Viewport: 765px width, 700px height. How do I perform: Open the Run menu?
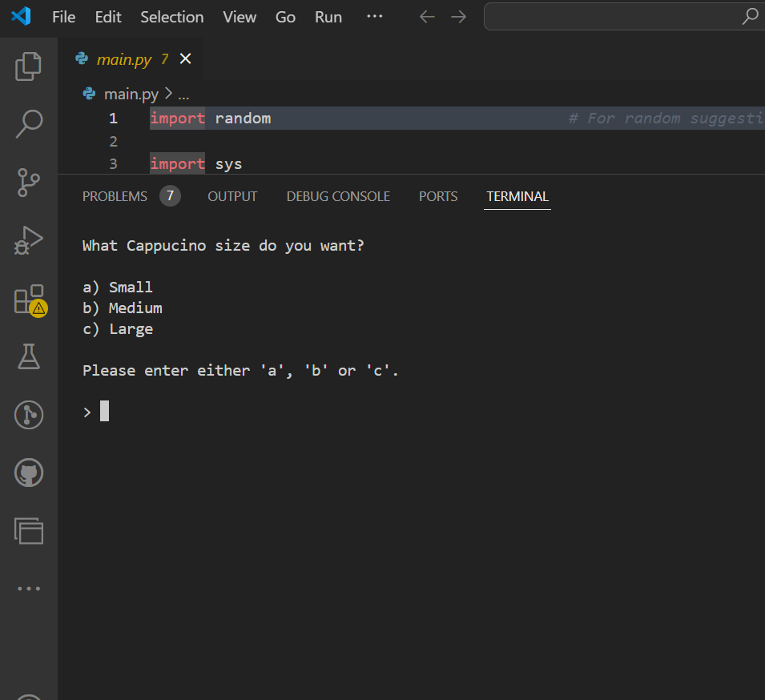(328, 17)
